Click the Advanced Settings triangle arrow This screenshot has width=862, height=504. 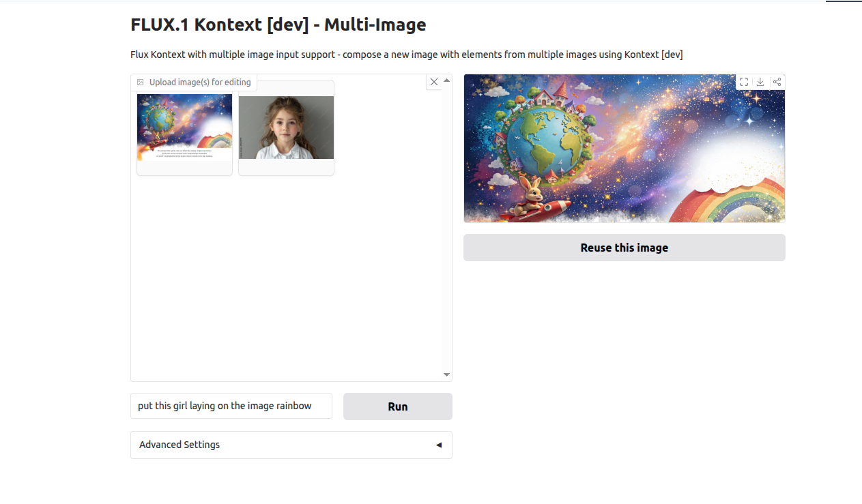(439, 445)
